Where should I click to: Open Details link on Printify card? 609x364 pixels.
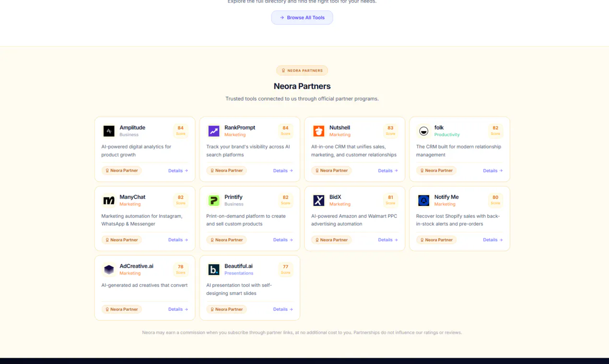(x=283, y=240)
